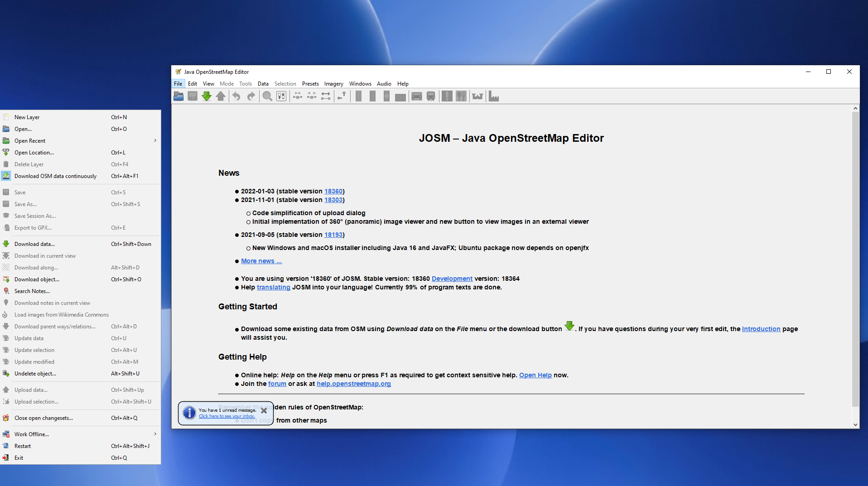
Task: Open the Introduction page link
Action: pos(761,329)
